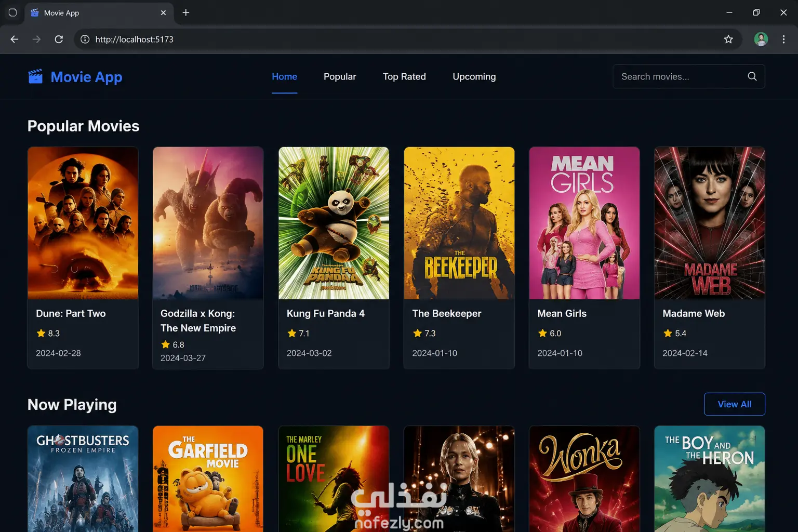798x532 pixels.
Task: Click the search magnifier icon
Action: click(752, 76)
